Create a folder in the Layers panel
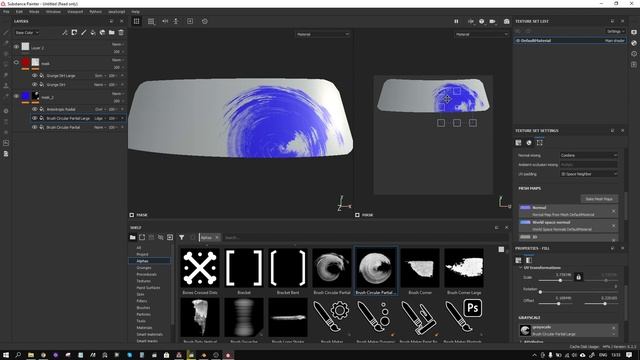This screenshot has height=360, width=640. coord(111,32)
